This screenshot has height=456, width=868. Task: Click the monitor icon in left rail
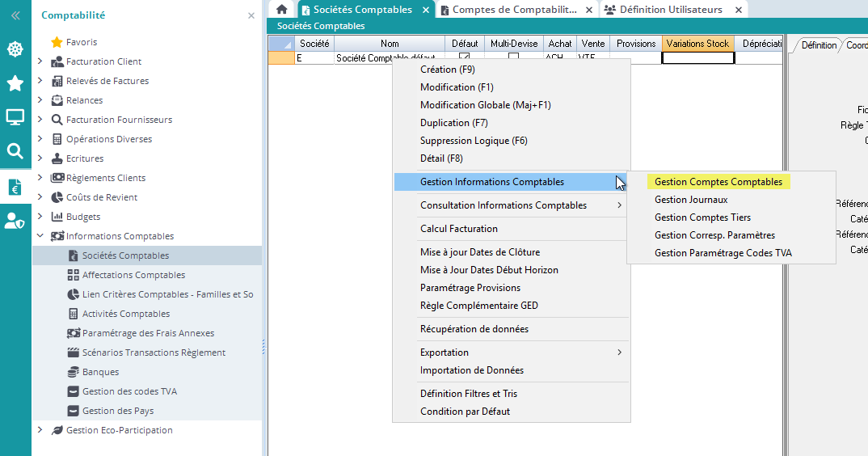pyautogui.click(x=15, y=117)
